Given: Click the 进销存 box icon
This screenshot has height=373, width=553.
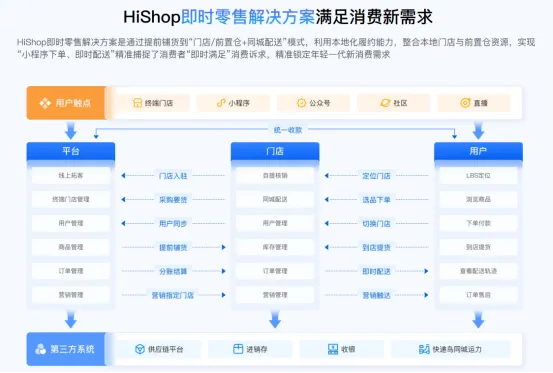Looking at the screenshot, I should (x=238, y=349).
